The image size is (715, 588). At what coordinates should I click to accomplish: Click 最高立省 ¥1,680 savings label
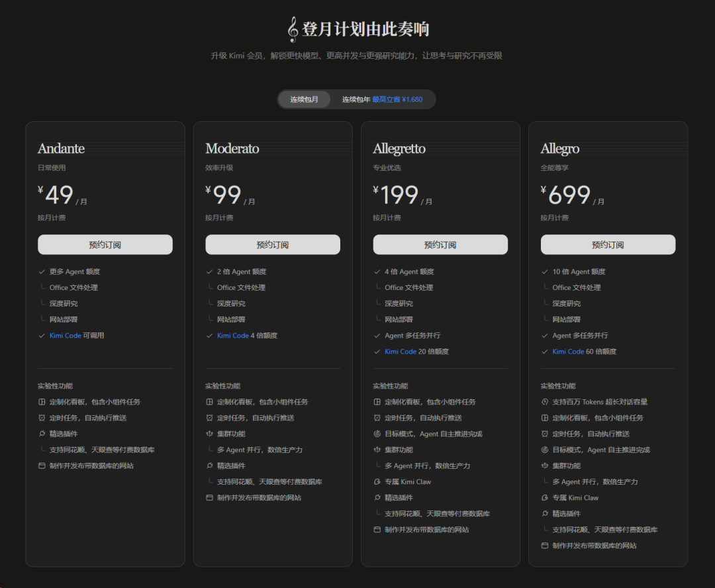[397, 99]
